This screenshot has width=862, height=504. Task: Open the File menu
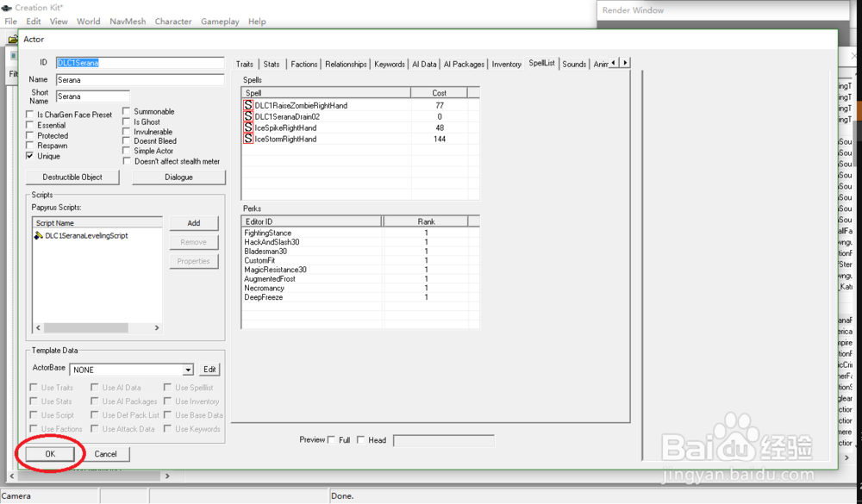tap(11, 22)
